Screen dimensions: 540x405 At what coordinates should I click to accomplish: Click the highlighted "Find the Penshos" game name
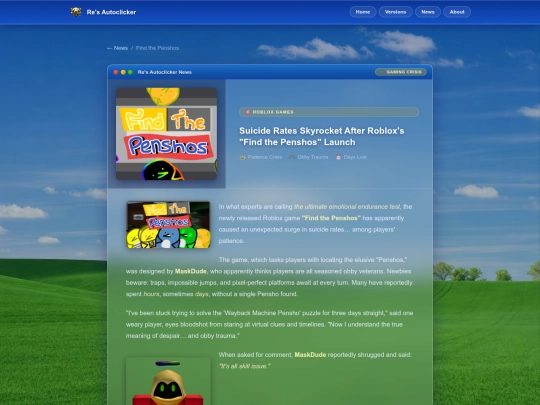(331, 218)
